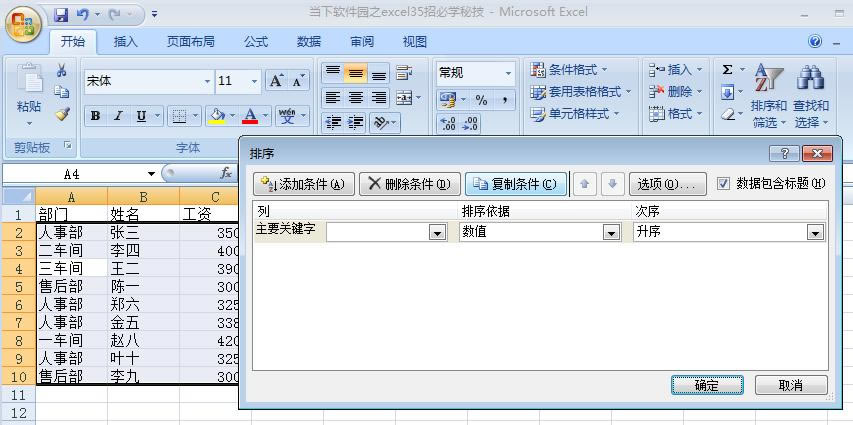The height and width of the screenshot is (425, 853).
Task: Switch to the 数据 ribbon tab
Action: (309, 42)
